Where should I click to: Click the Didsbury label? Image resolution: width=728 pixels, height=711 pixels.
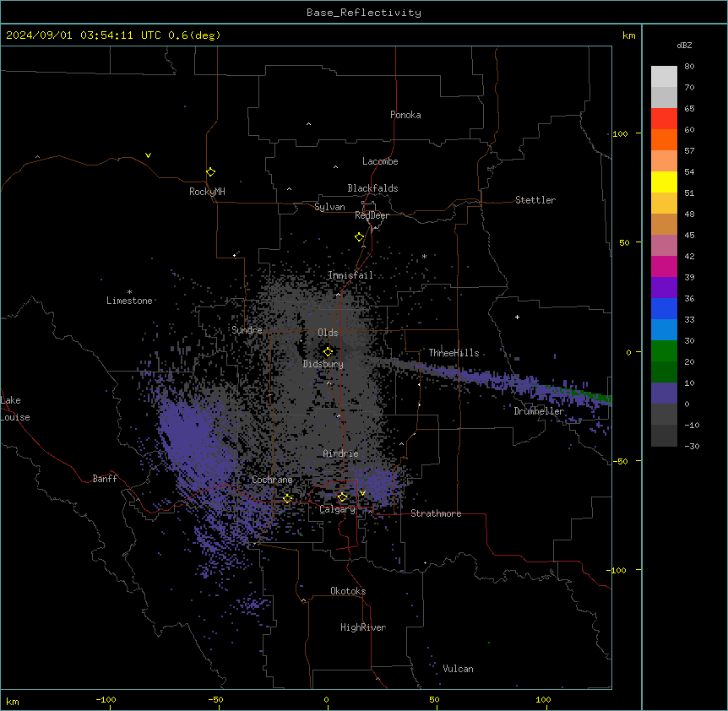click(x=323, y=364)
